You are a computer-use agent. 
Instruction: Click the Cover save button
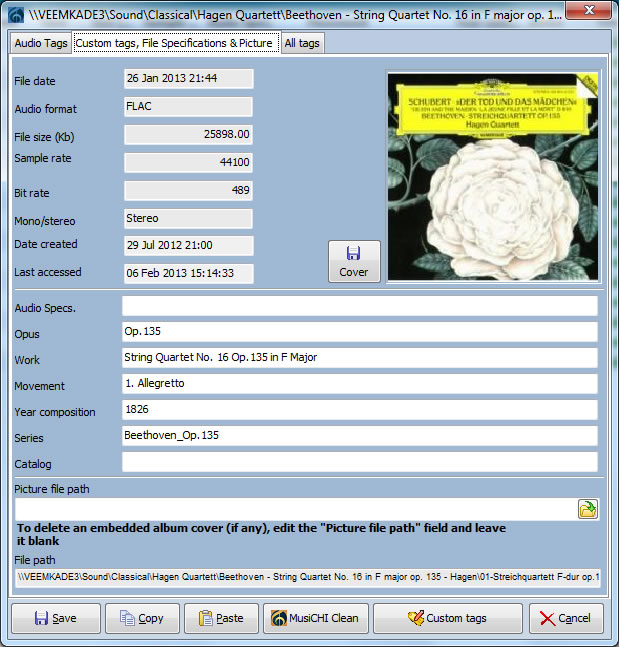(x=354, y=261)
